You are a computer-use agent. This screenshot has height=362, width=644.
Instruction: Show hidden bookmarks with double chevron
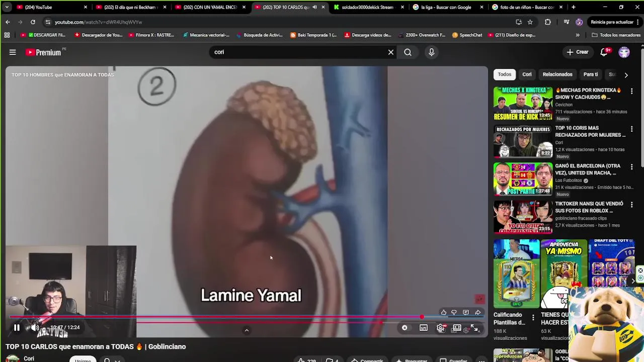(578, 35)
